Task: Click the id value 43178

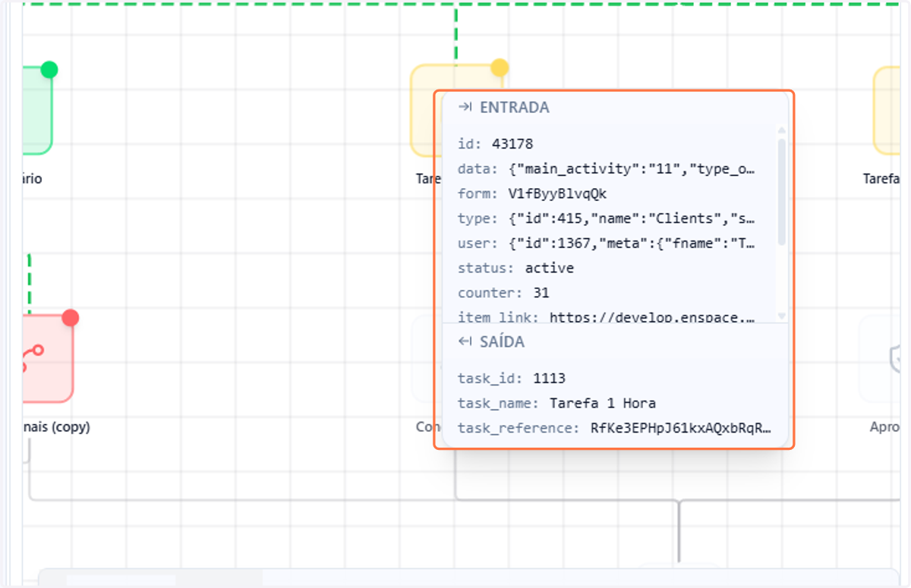Action: tap(512, 144)
